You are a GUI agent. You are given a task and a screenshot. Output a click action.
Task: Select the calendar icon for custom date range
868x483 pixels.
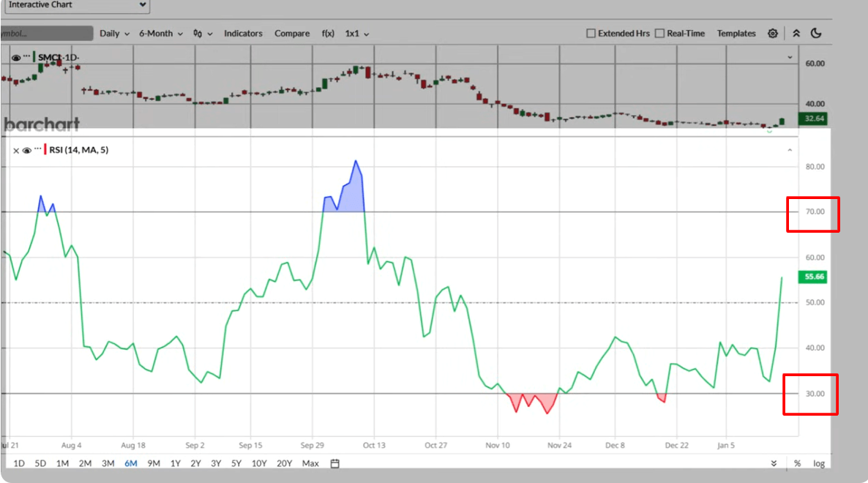coord(334,463)
